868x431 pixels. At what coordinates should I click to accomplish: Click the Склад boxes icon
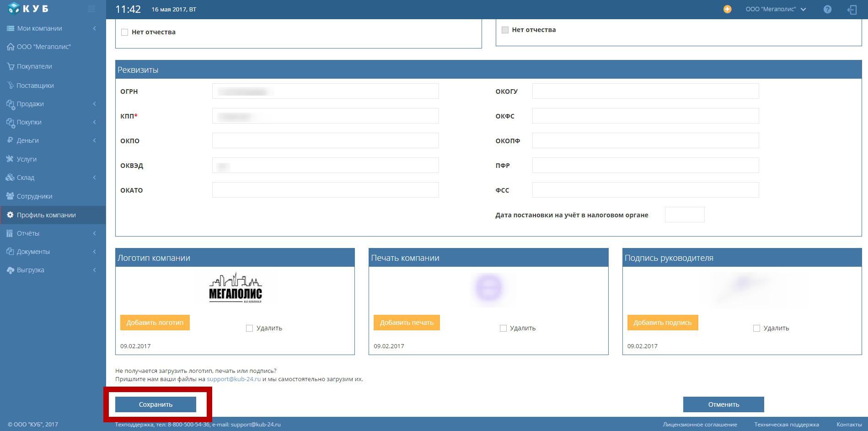(10, 178)
